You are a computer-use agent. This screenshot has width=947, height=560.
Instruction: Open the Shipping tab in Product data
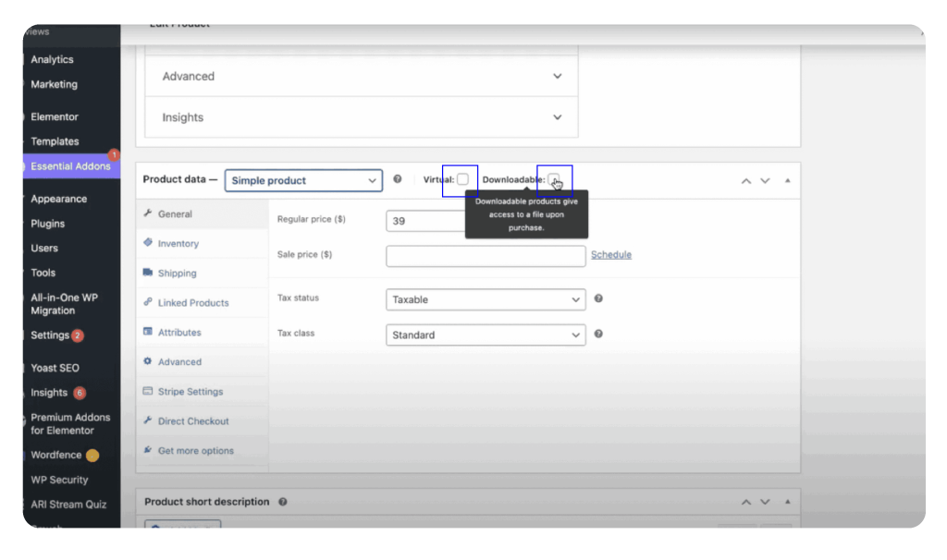coord(177,274)
